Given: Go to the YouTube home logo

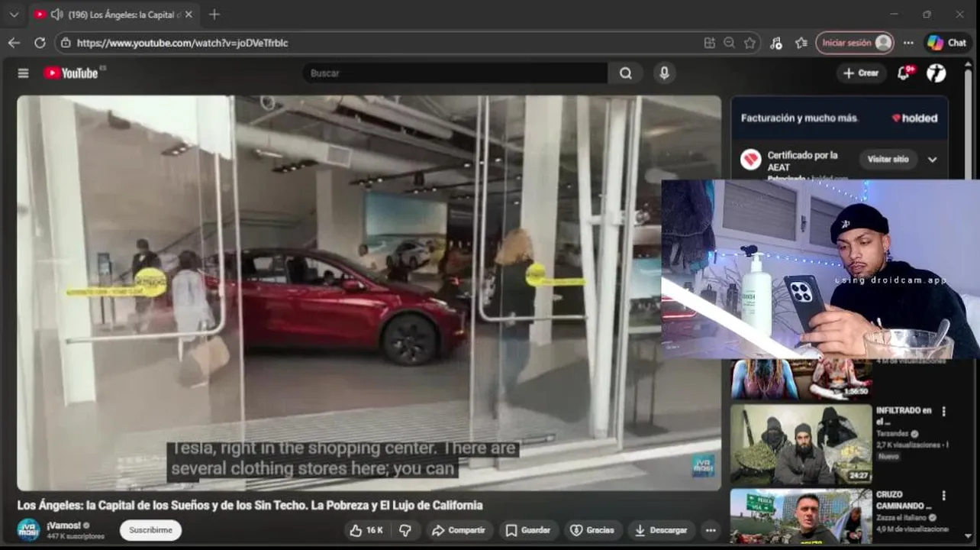Looking at the screenshot, I should tap(71, 73).
